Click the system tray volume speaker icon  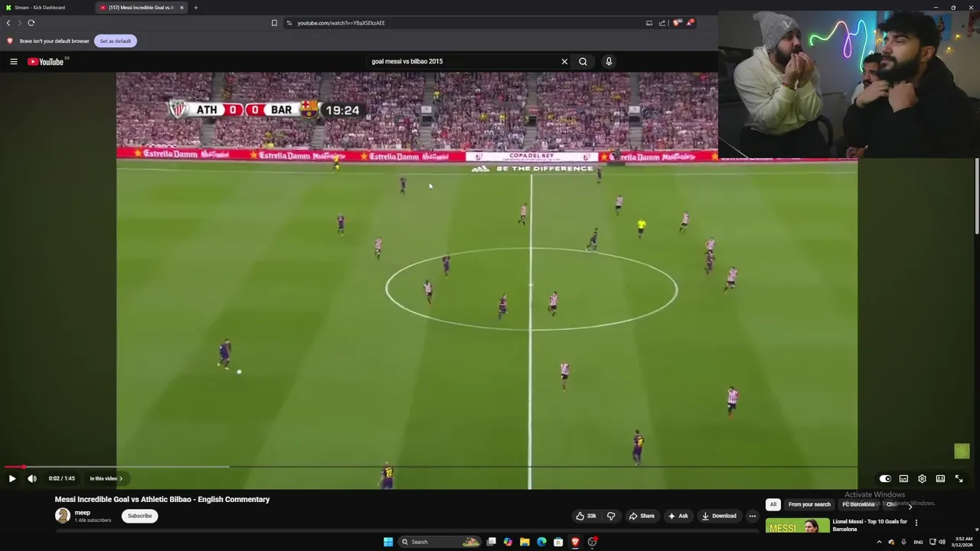[942, 542]
